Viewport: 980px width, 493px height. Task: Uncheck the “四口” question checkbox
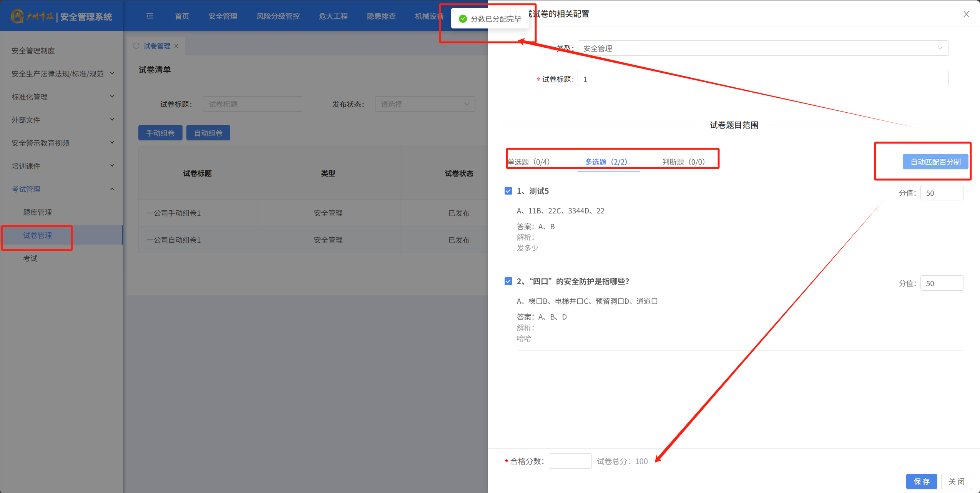[x=508, y=281]
